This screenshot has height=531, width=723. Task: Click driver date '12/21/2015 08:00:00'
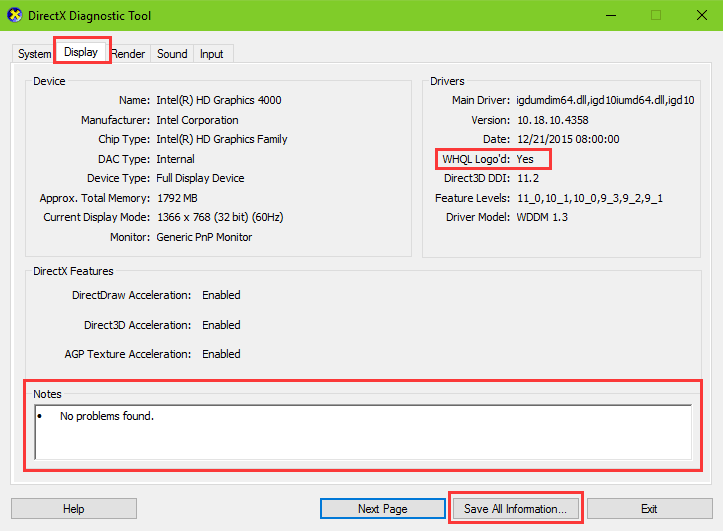point(568,139)
